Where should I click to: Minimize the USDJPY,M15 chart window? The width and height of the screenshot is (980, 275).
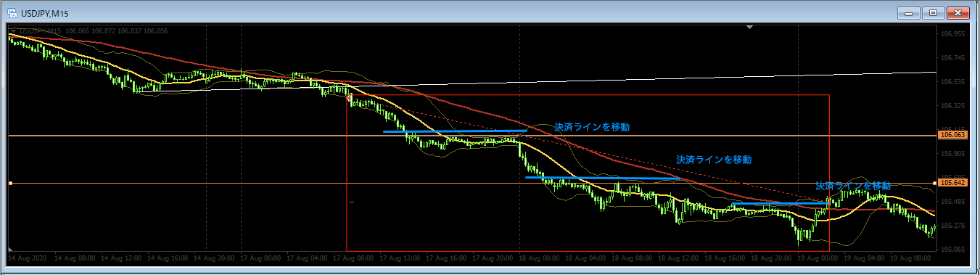pos(909,12)
